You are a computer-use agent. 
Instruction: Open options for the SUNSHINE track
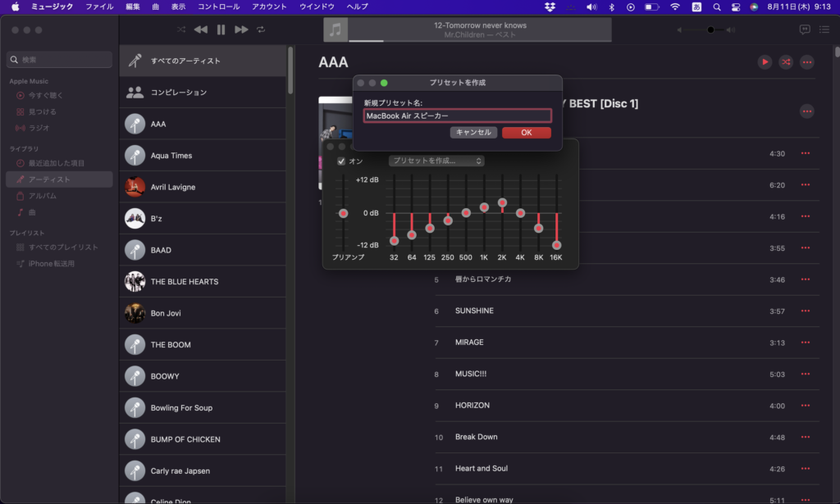(806, 311)
